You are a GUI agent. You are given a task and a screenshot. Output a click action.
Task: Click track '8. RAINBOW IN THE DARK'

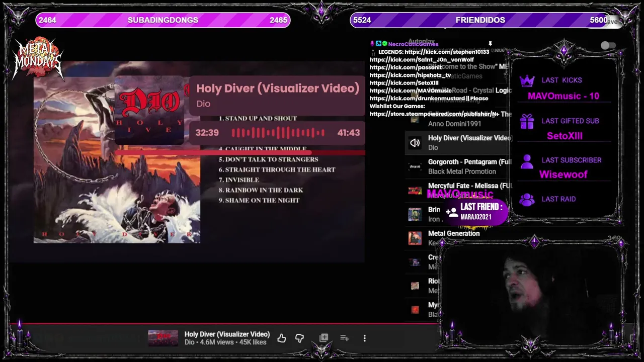pyautogui.click(x=261, y=190)
